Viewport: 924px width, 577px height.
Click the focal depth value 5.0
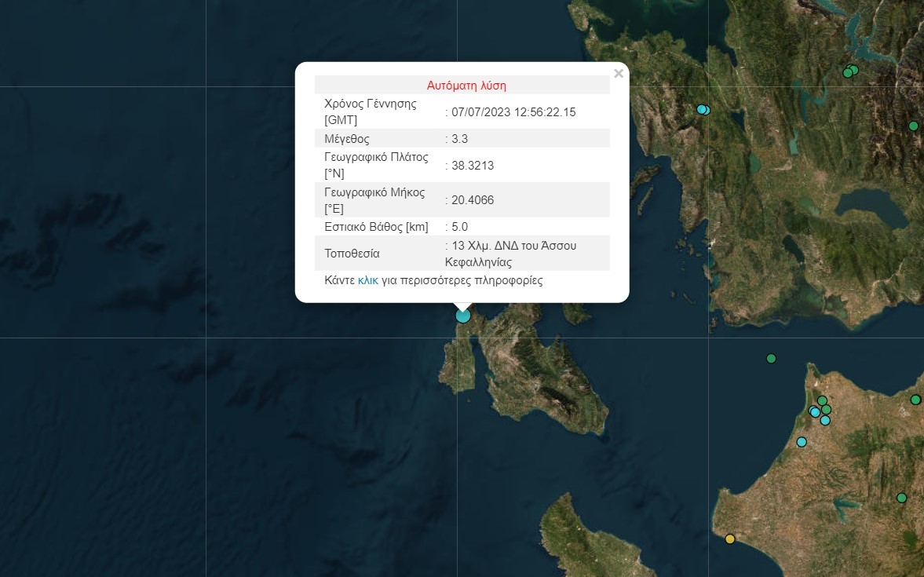click(x=460, y=227)
